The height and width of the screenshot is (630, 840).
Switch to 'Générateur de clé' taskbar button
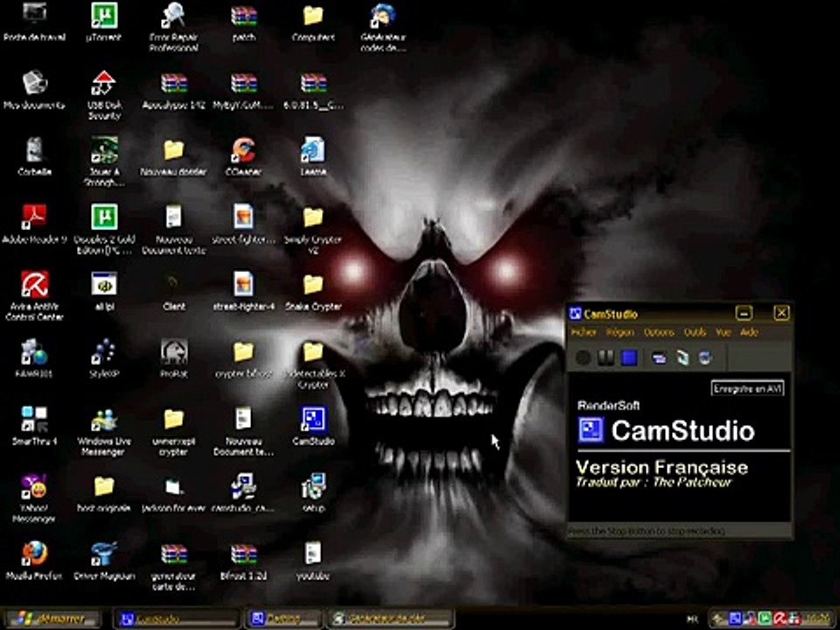click(392, 619)
